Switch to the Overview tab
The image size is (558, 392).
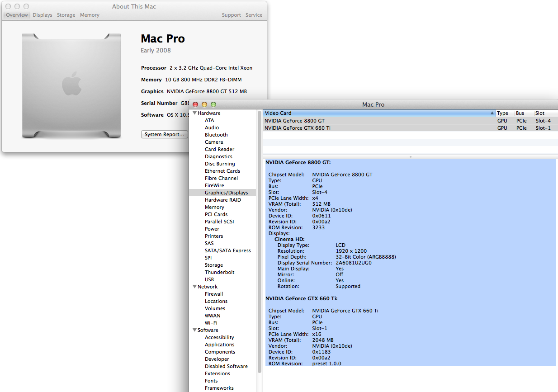click(17, 15)
